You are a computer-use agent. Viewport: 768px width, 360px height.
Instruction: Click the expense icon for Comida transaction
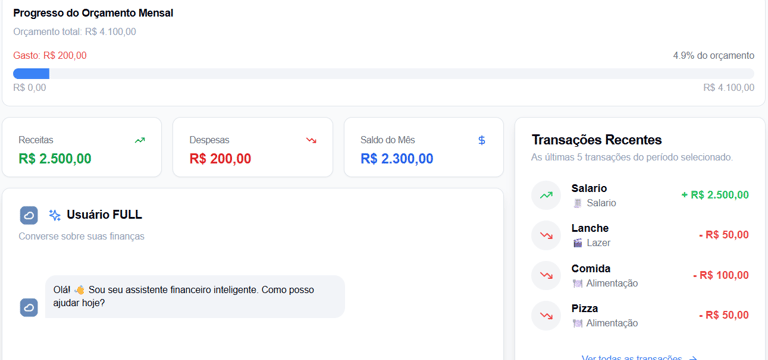coord(546,276)
